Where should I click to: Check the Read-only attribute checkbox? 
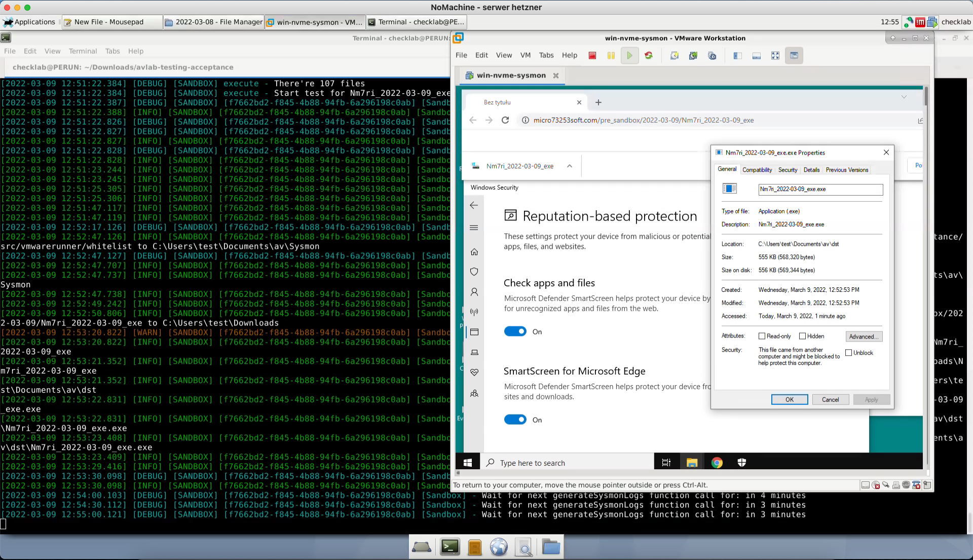tap(761, 336)
